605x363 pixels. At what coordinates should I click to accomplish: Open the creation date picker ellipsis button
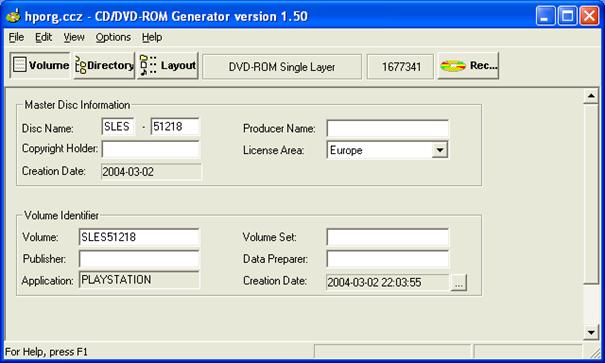click(x=458, y=283)
